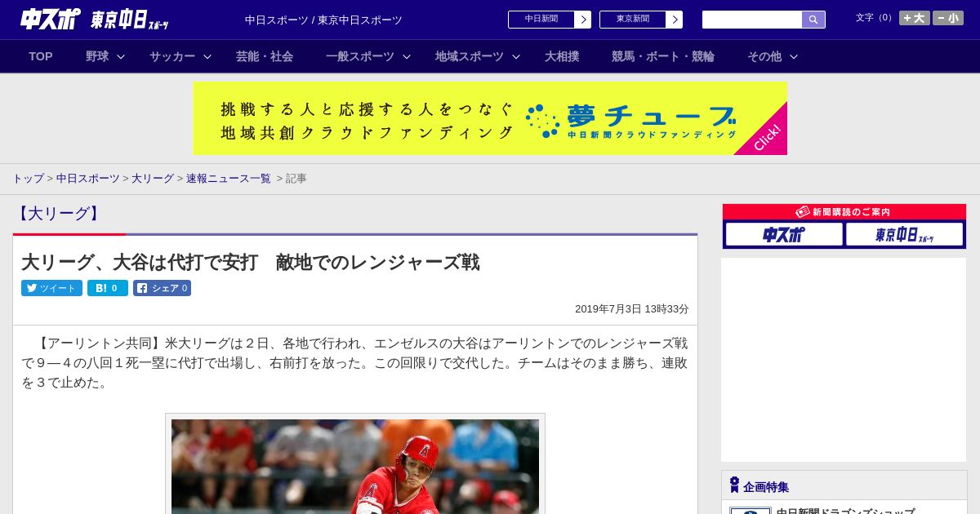Screen dimensions: 980x514
Task: Click the Tokyo Chunichi Sports logo
Action: [x=130, y=20]
